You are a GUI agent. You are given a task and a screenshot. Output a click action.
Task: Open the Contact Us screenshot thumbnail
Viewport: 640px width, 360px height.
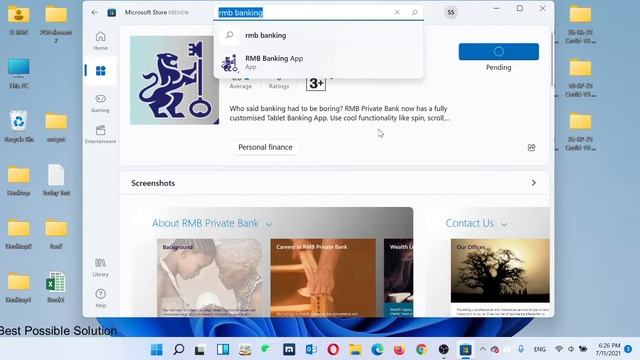pyautogui.click(x=488, y=262)
